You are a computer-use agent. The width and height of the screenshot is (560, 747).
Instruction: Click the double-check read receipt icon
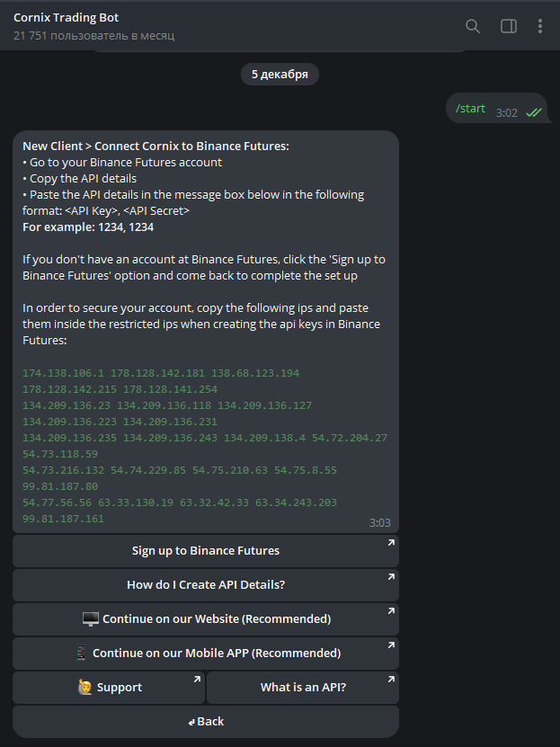pyautogui.click(x=534, y=112)
